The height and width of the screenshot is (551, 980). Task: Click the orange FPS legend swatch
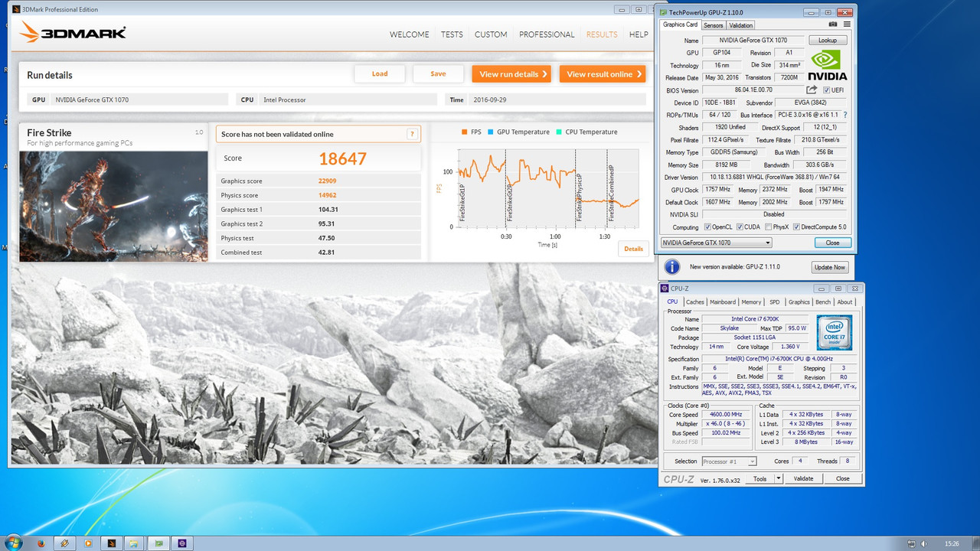click(464, 132)
